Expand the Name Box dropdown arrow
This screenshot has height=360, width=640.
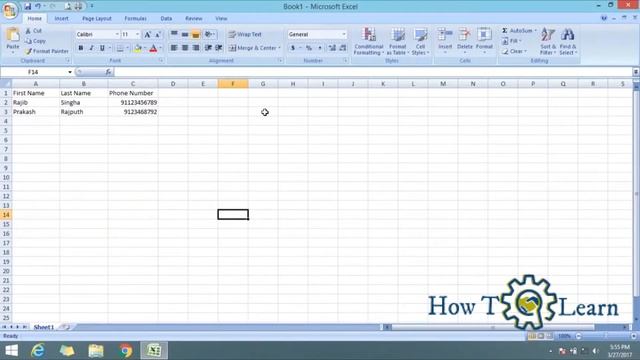pos(70,72)
